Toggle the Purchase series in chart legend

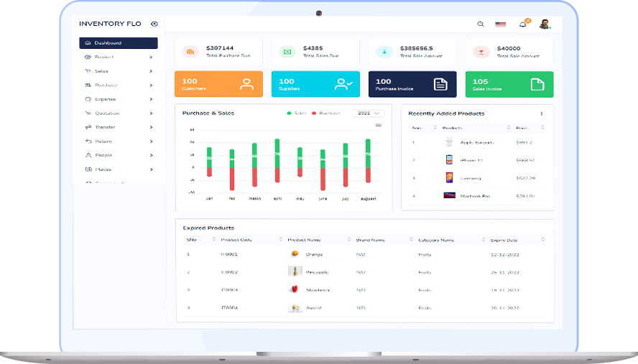pyautogui.click(x=325, y=113)
